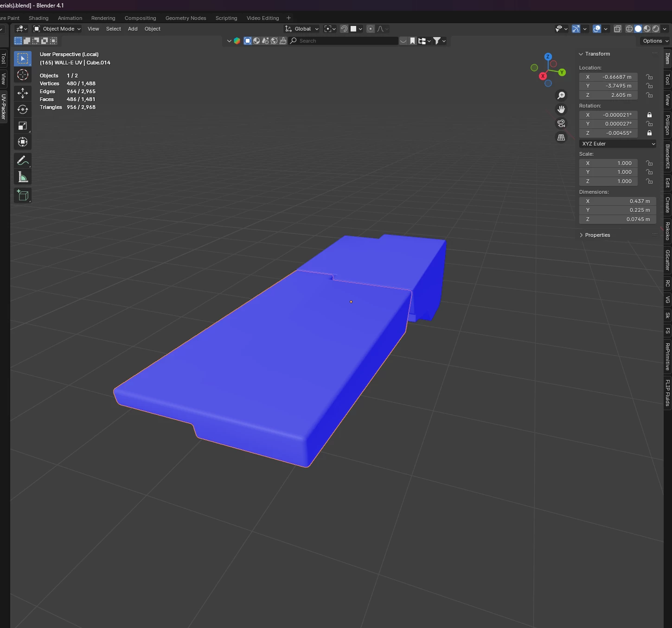Set selection mode to extend
The height and width of the screenshot is (628, 672).
27,41
